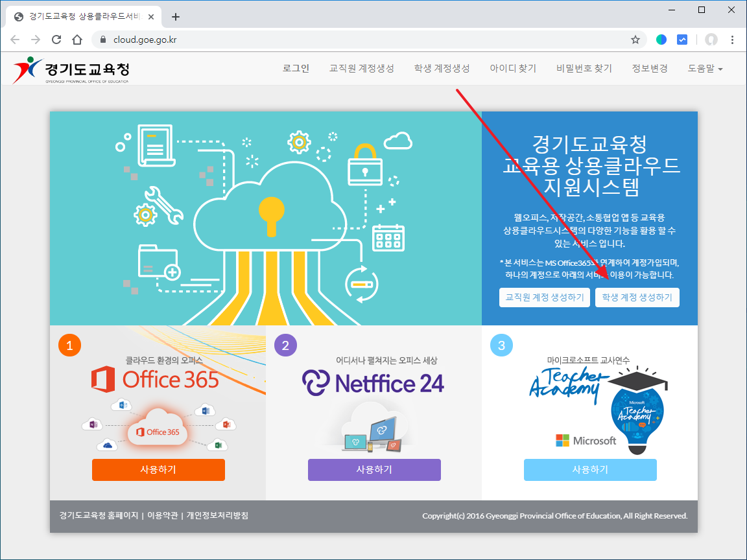Click the 교육용 상용클라우드 지원시스템 heading
Screen dimensions: 747x560
591,165
